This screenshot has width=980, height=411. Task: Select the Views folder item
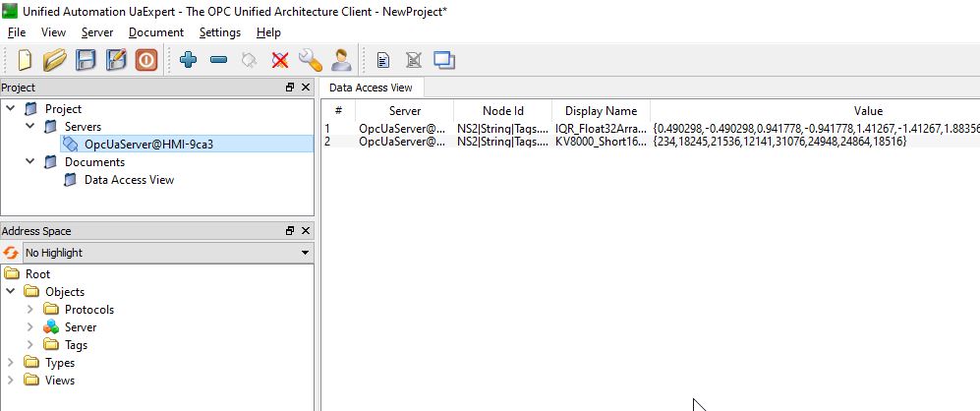coord(60,381)
